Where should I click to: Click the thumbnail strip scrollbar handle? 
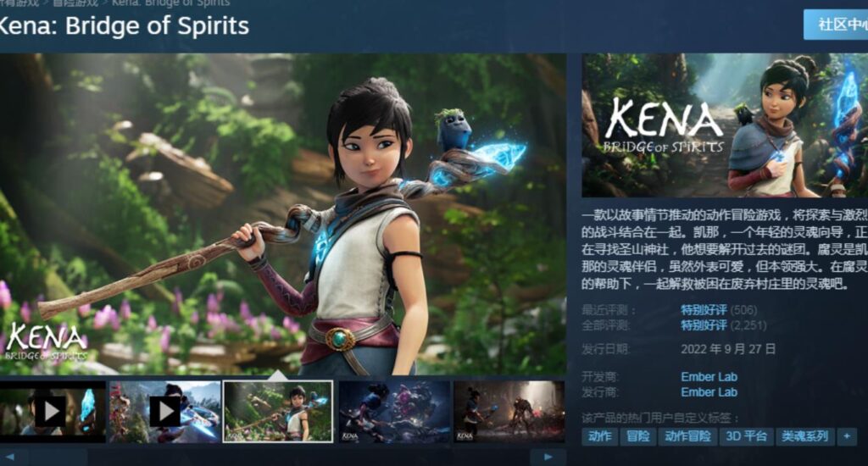coord(58,458)
